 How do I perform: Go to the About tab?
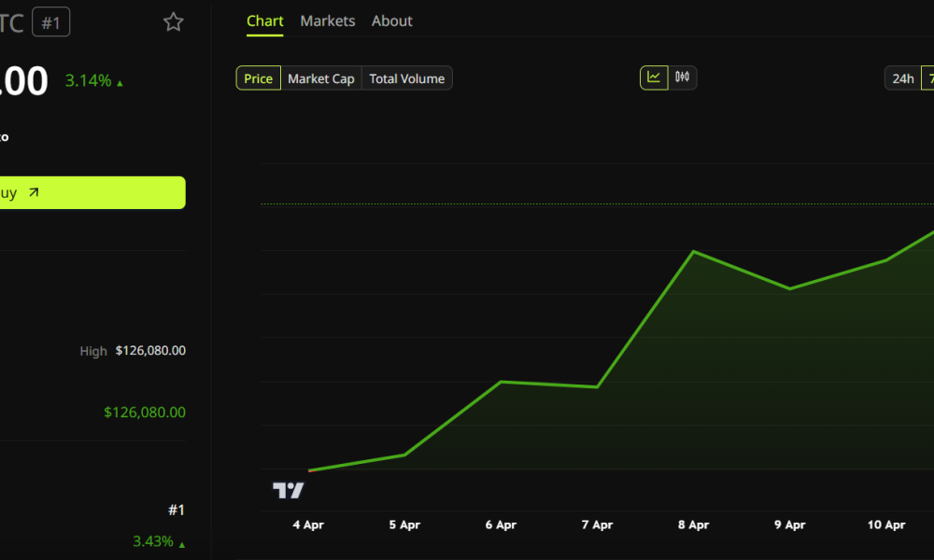[x=392, y=21]
